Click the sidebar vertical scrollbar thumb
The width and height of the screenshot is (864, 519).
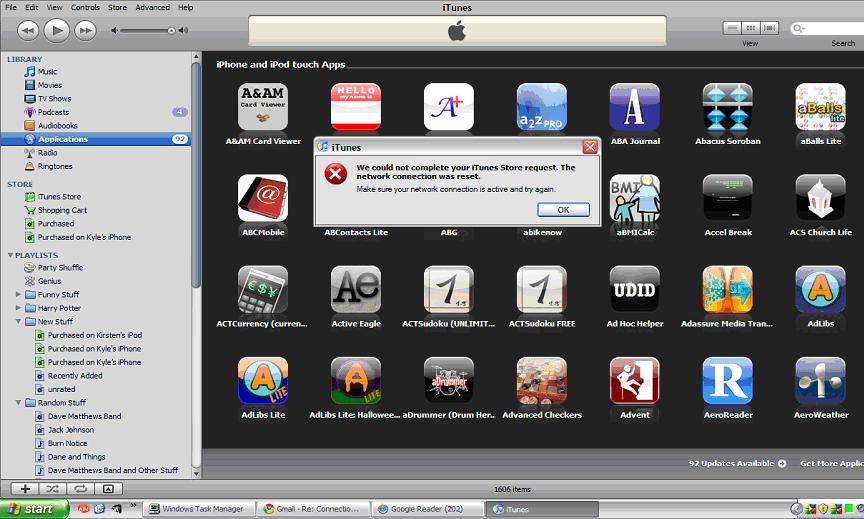tap(196, 175)
